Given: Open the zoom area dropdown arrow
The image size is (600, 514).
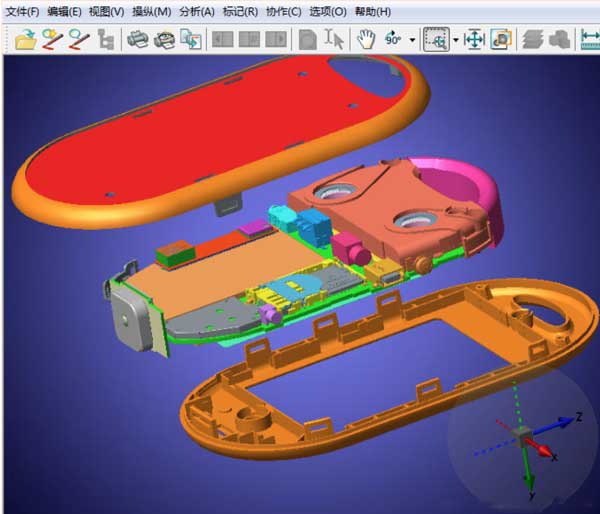Looking at the screenshot, I should point(456,39).
